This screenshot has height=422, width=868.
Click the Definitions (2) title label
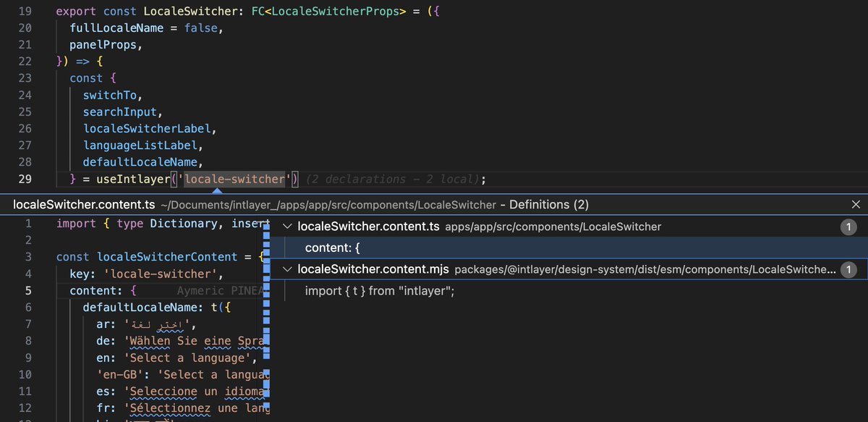(550, 205)
